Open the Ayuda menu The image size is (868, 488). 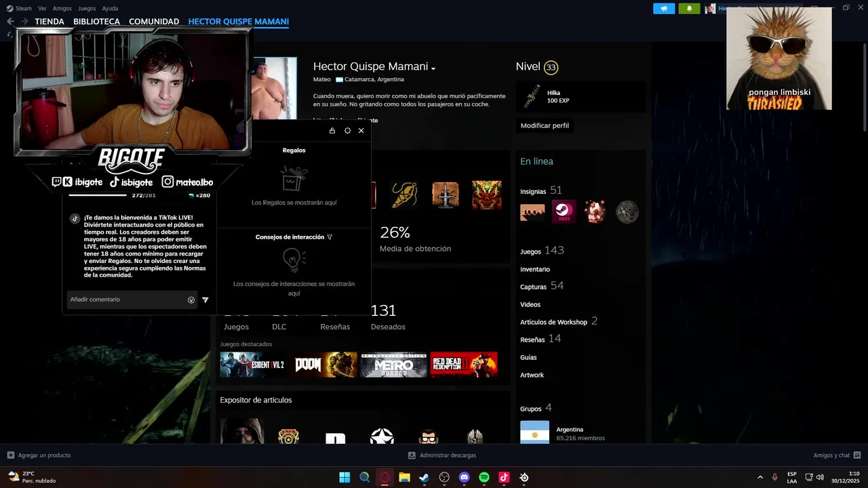[110, 8]
